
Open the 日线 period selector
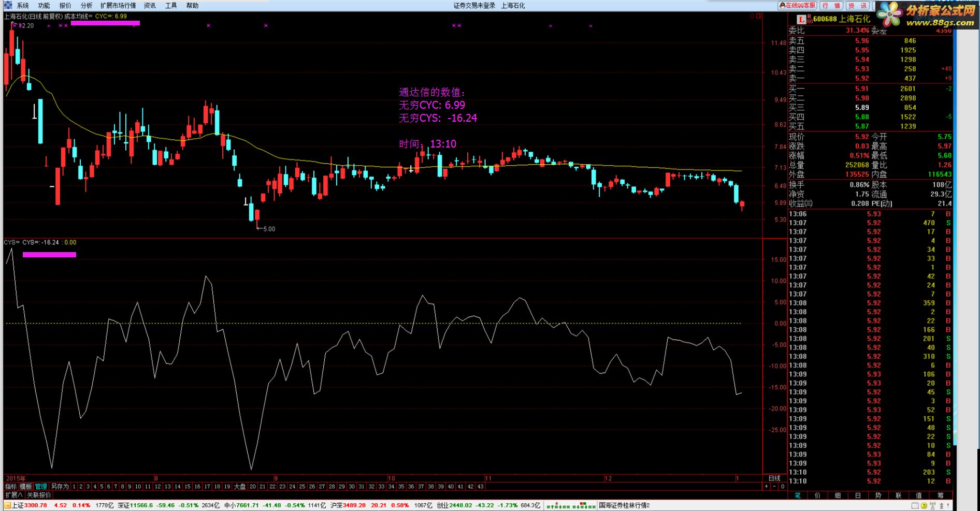(774, 478)
